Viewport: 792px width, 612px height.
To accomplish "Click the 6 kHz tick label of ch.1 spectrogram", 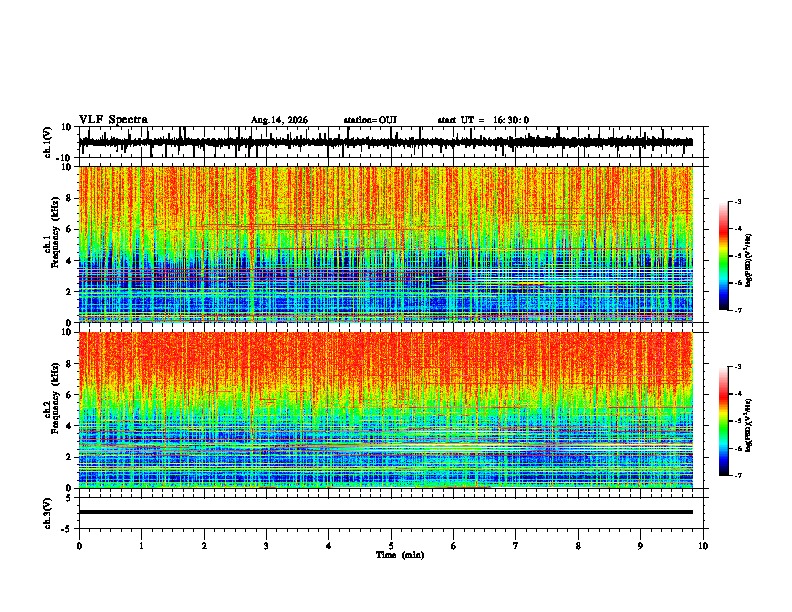I will [69, 229].
